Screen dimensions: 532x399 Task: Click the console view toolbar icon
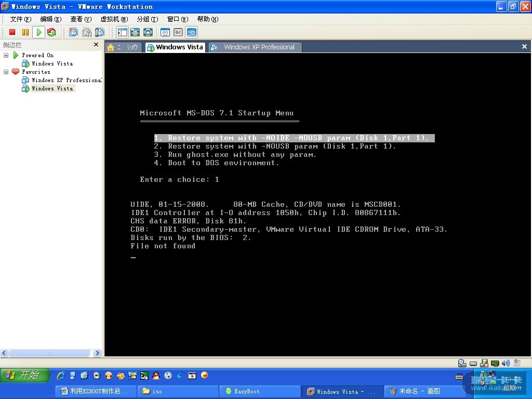click(x=191, y=32)
